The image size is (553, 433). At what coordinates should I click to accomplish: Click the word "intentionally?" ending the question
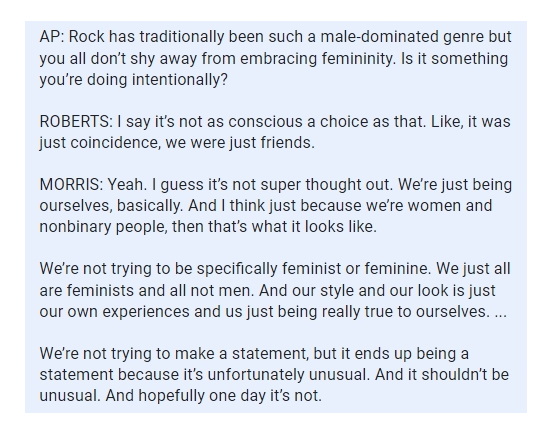point(180,80)
